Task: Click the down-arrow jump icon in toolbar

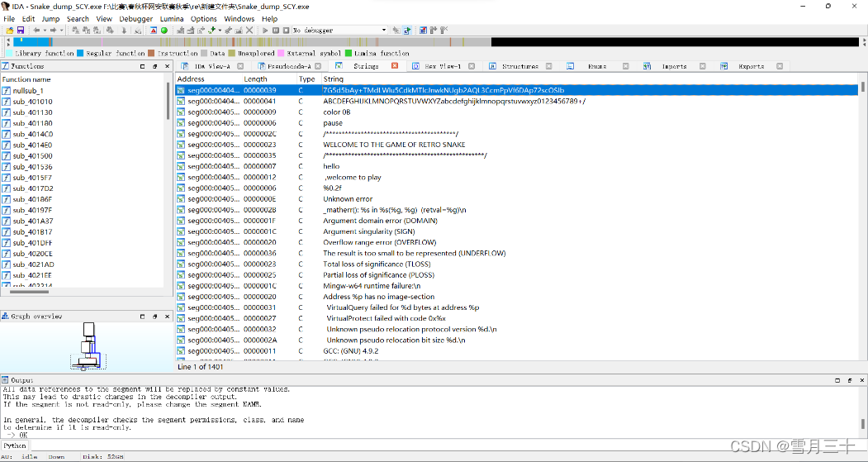Action: (x=124, y=30)
